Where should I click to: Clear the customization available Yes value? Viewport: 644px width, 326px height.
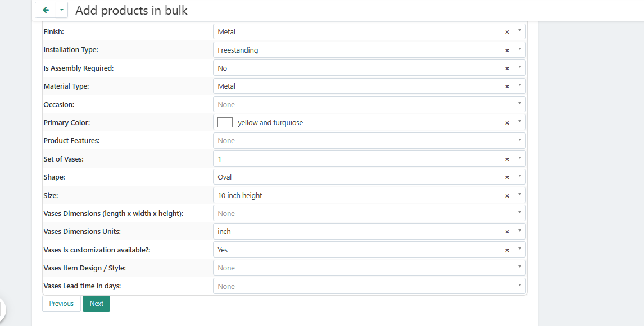point(507,250)
